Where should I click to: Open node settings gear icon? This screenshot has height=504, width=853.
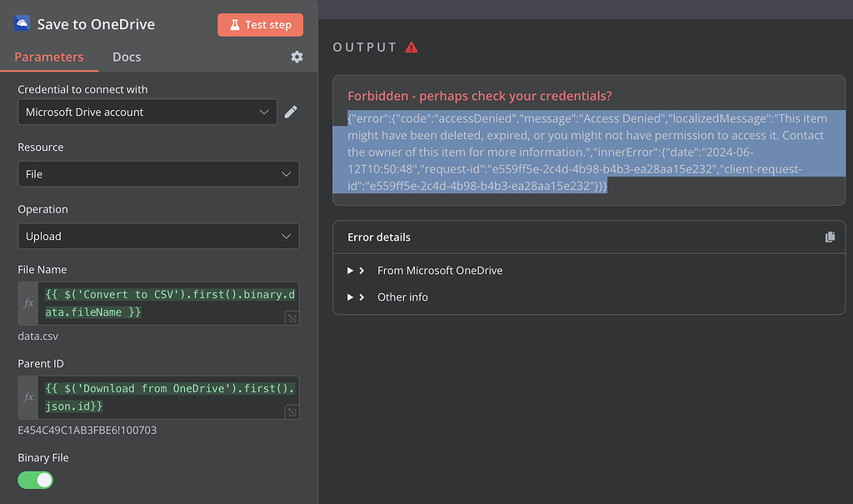pyautogui.click(x=297, y=57)
